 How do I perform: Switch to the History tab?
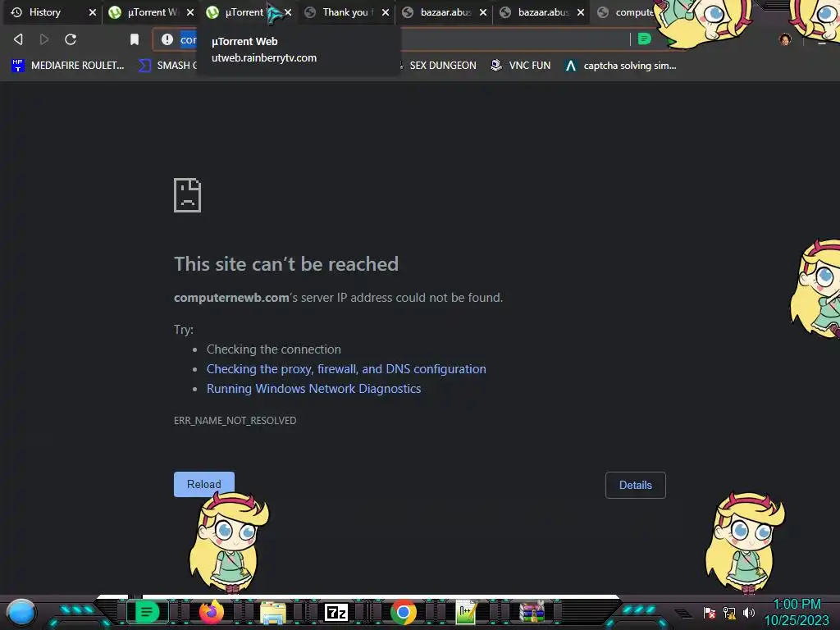(x=44, y=11)
